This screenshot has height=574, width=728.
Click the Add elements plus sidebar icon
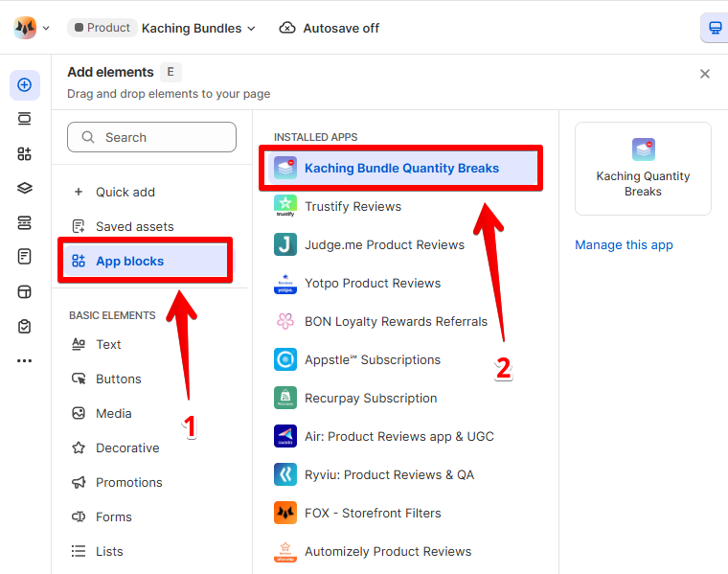[25, 85]
